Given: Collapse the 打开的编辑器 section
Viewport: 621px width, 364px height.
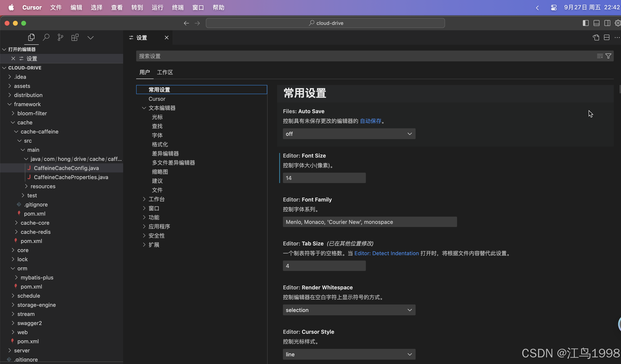Looking at the screenshot, I should 4,49.
